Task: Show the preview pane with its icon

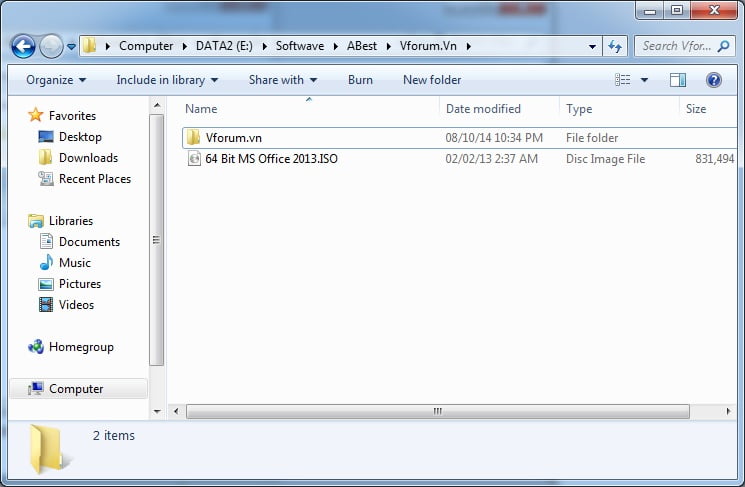Action: 678,80
